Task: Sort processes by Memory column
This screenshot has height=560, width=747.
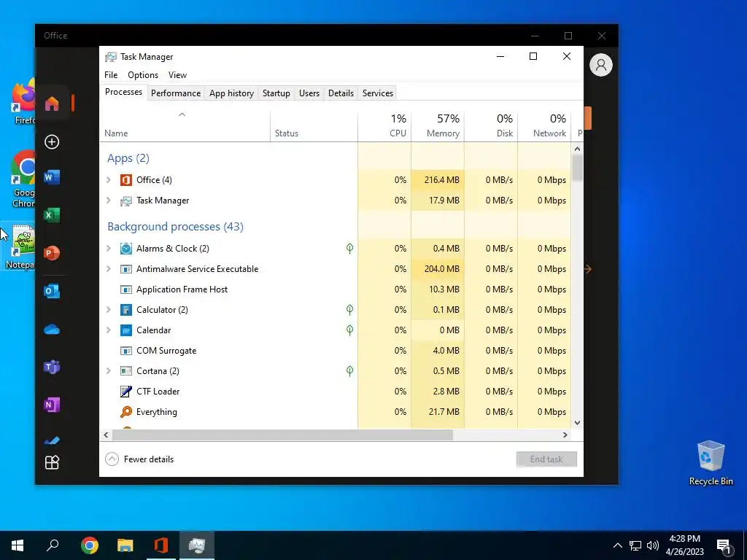Action: coord(438,126)
